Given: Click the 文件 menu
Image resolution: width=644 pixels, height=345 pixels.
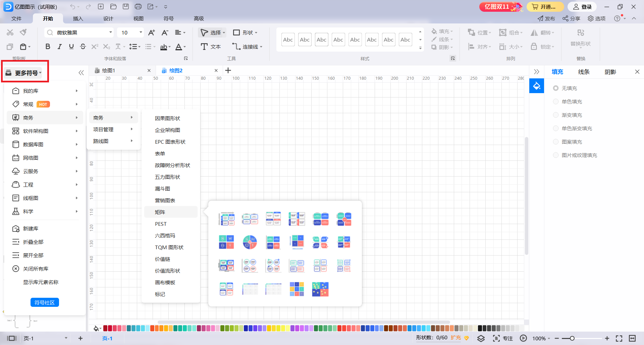Looking at the screenshot, I should point(16,18).
